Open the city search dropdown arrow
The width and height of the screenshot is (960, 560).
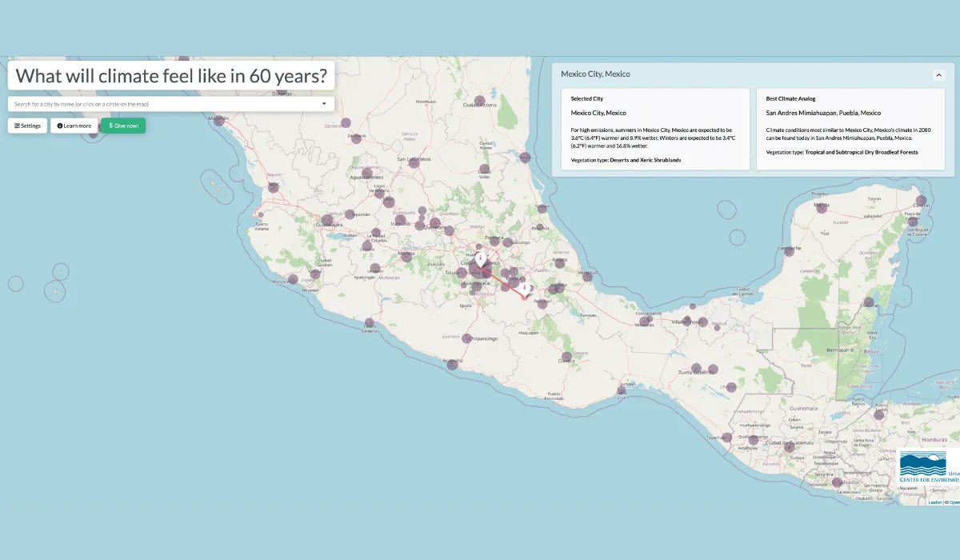324,104
